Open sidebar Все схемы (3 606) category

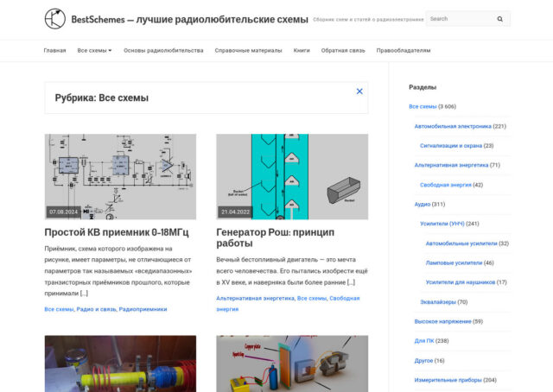click(423, 106)
